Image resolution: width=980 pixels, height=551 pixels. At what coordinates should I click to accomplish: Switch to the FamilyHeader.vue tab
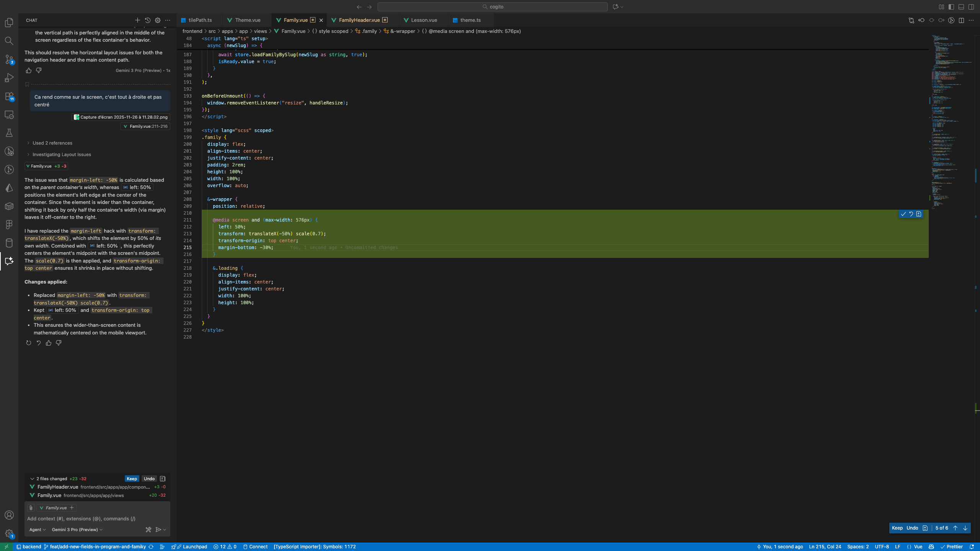coord(359,20)
